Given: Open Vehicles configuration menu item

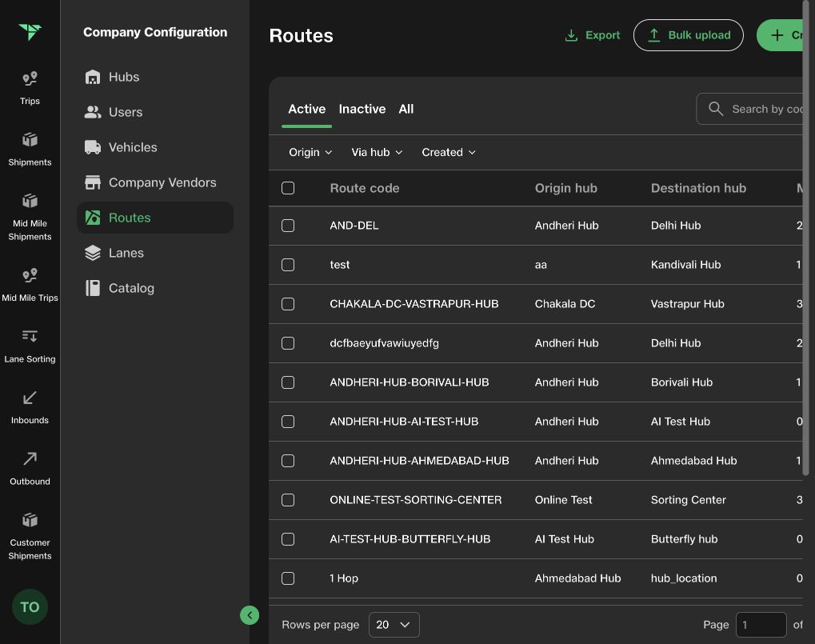Looking at the screenshot, I should pos(155,147).
